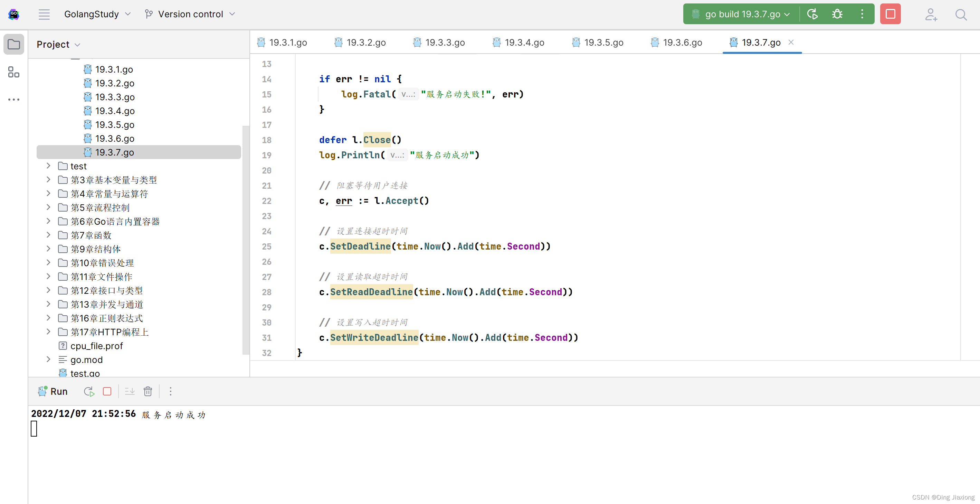Open the Structure tool window icon

pos(14,72)
